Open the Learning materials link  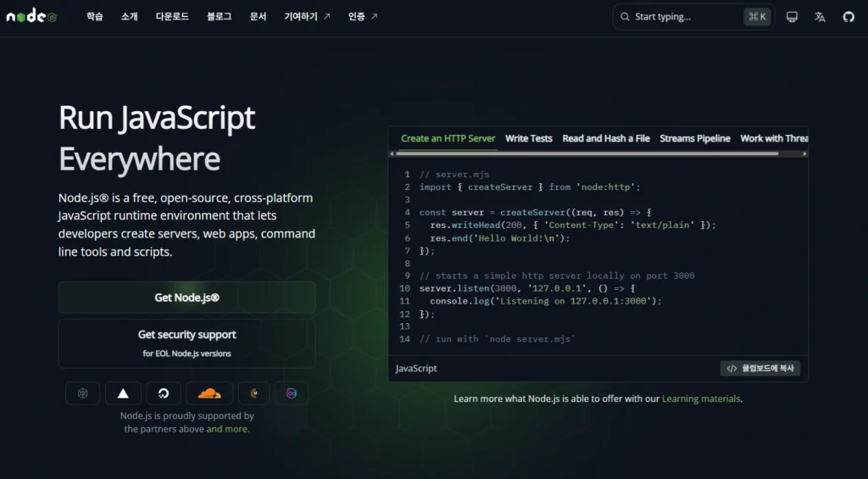tap(701, 398)
